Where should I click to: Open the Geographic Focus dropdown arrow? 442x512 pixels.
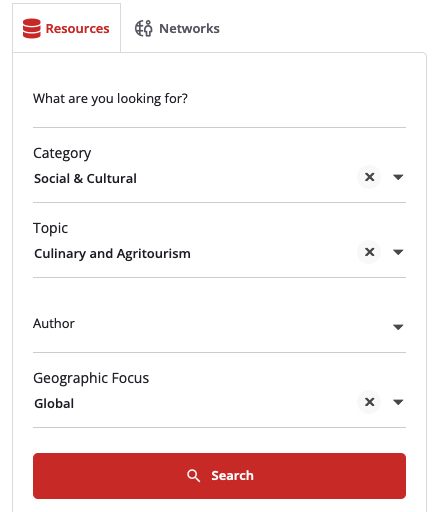tap(398, 402)
